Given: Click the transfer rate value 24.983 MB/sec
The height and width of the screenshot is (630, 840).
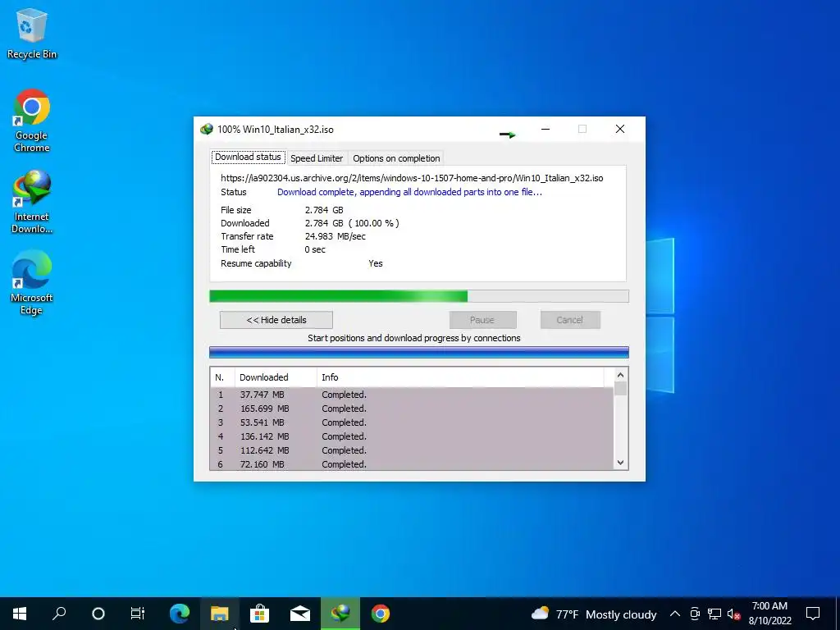Looking at the screenshot, I should coord(336,236).
